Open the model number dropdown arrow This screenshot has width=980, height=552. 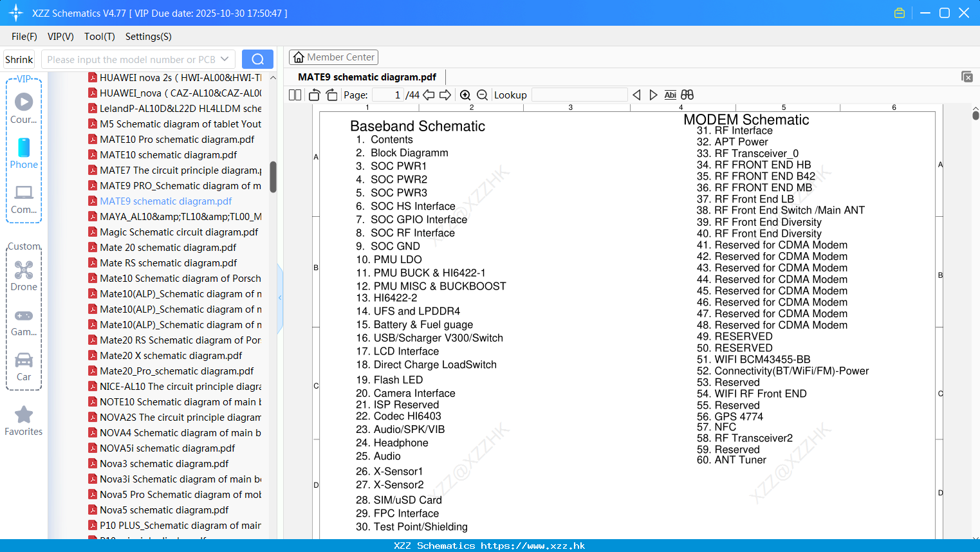(x=225, y=59)
